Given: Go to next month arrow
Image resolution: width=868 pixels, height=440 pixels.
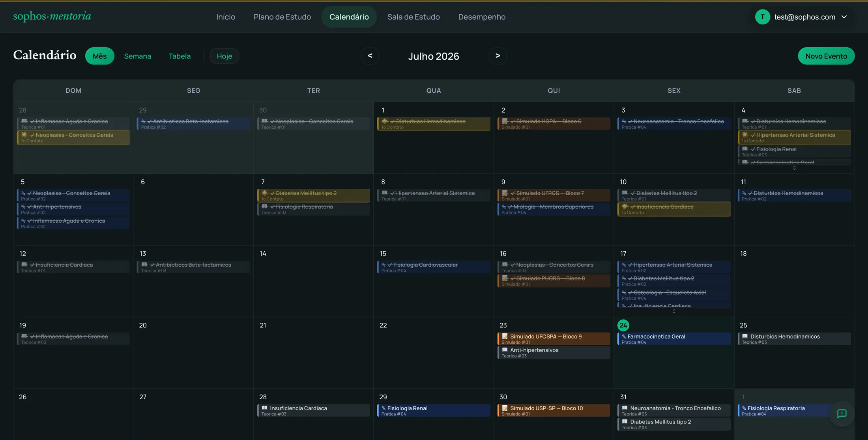Looking at the screenshot, I should coord(498,56).
